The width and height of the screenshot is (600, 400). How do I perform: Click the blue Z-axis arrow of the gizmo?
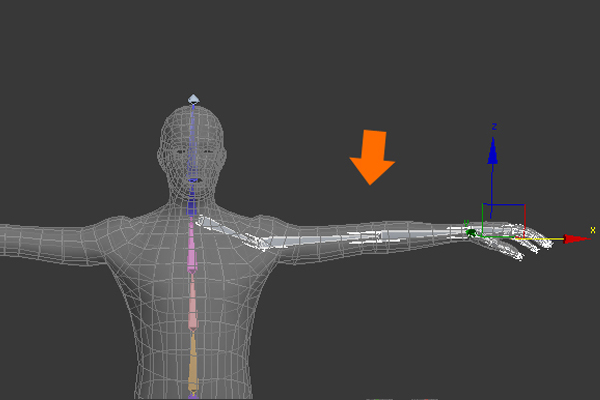coord(492,151)
